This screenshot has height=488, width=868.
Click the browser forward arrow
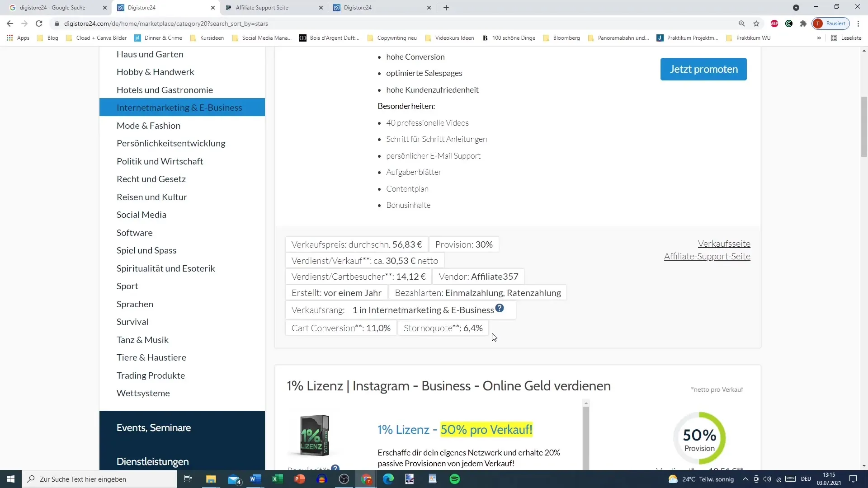tap(24, 23)
